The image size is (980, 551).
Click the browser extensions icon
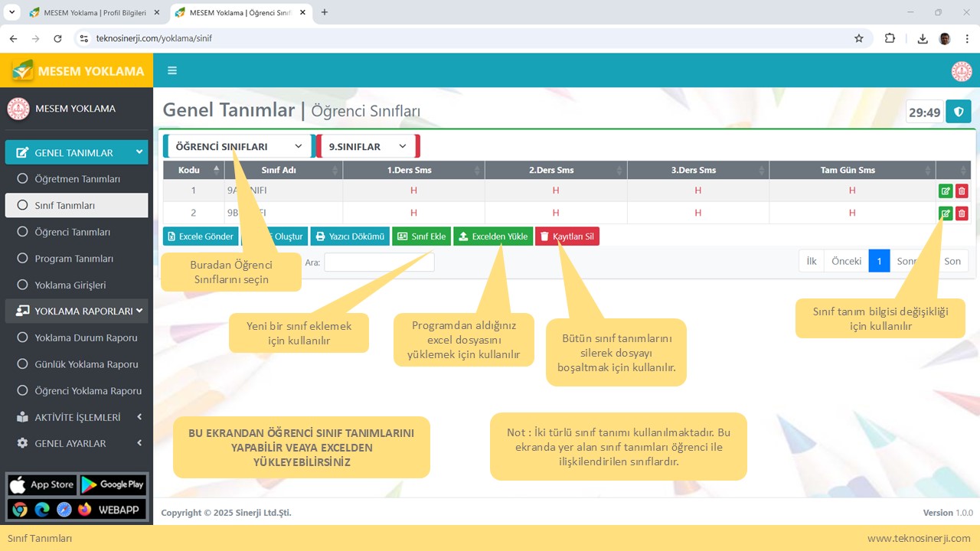pyautogui.click(x=890, y=38)
